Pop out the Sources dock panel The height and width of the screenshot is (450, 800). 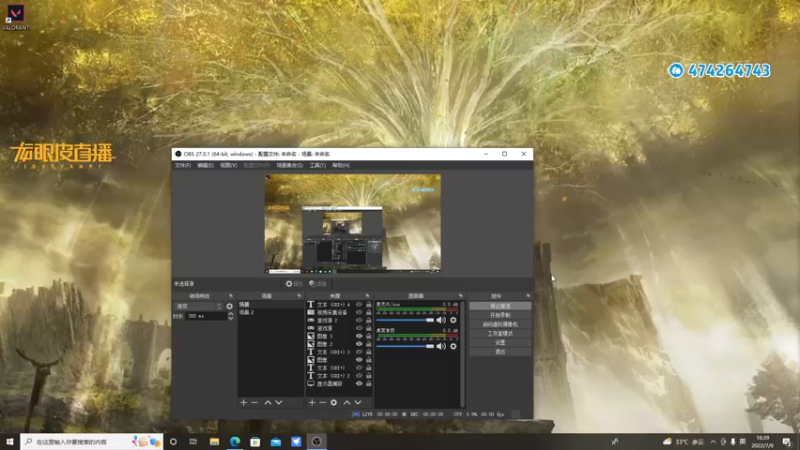click(x=367, y=296)
